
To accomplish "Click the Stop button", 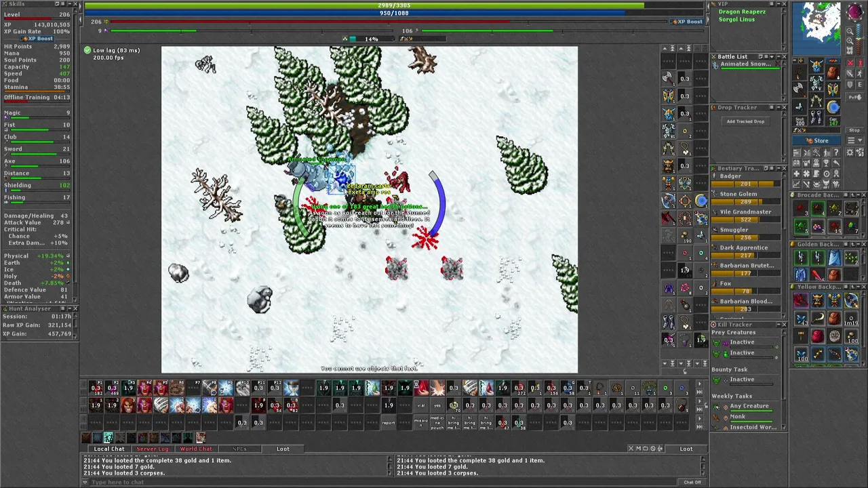I will [x=854, y=130].
